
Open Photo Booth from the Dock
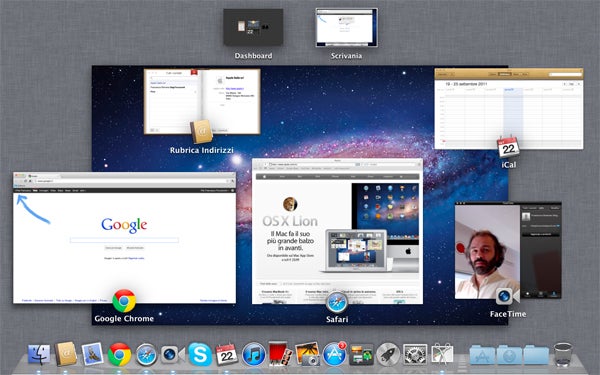point(280,354)
